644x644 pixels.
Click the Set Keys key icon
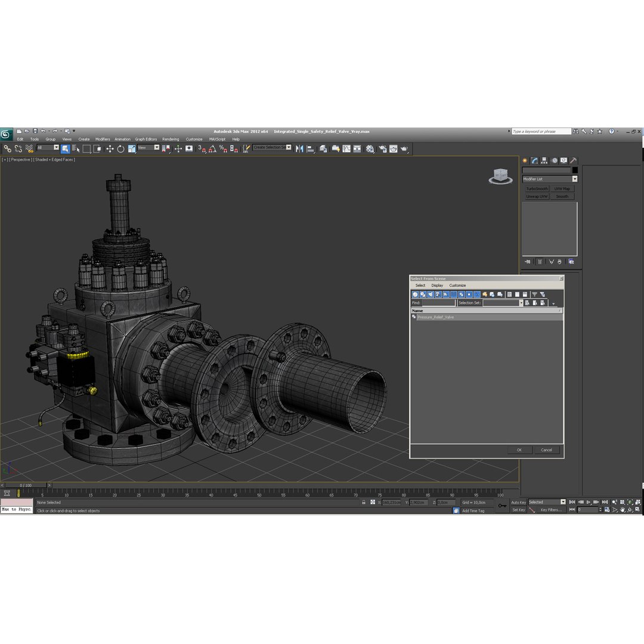coord(502,506)
